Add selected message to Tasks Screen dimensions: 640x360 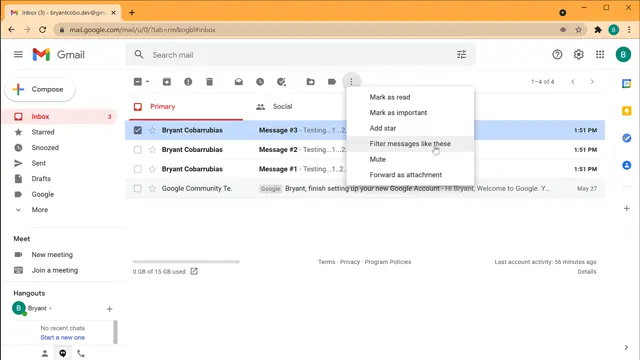click(281, 82)
